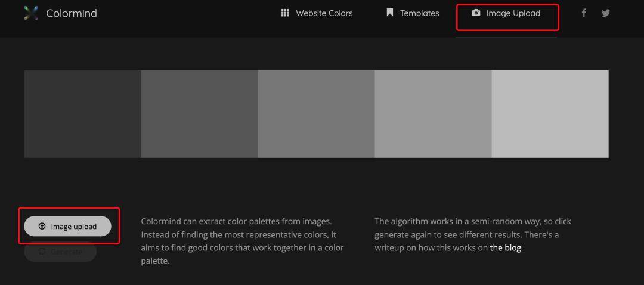The image size is (644, 285).
Task: Click the grid icon beside Website Colors
Action: pyautogui.click(x=285, y=13)
